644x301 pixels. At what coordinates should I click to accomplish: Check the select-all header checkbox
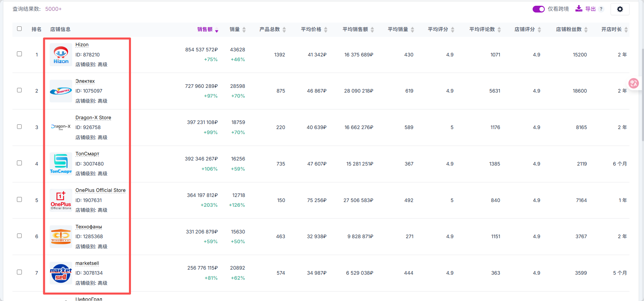(19, 29)
